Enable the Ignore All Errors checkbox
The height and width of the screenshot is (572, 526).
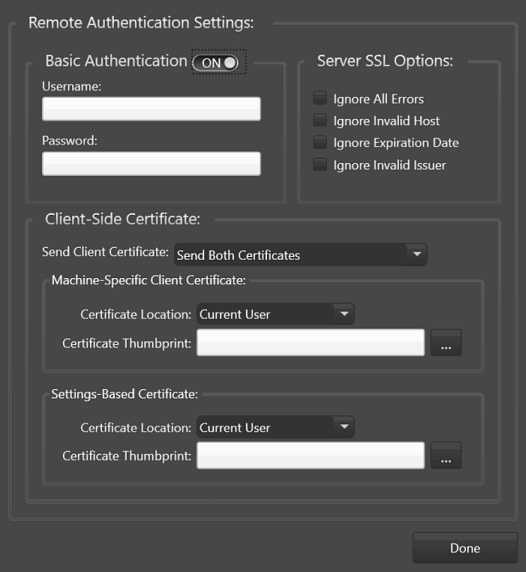pos(320,98)
